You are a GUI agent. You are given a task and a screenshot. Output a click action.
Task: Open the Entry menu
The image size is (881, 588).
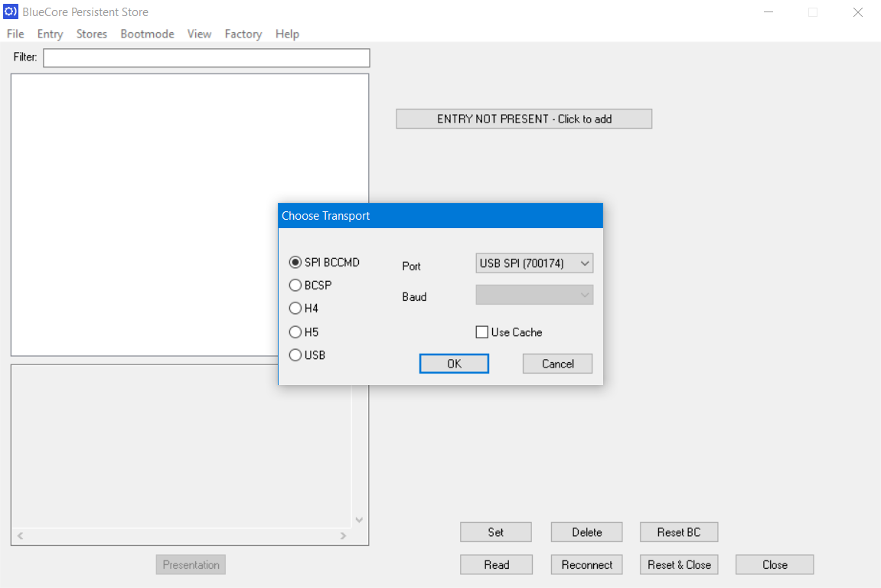[x=50, y=34]
